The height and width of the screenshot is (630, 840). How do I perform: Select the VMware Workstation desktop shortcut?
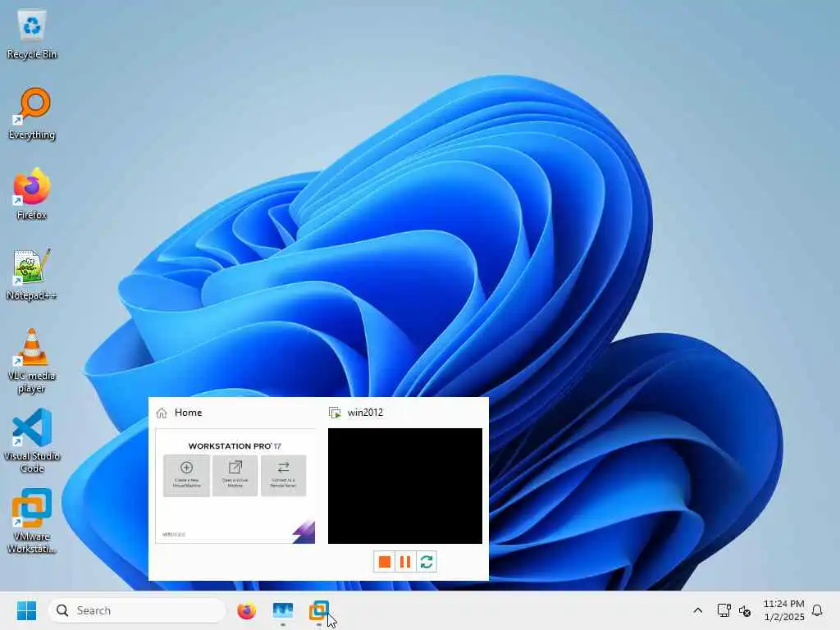[x=32, y=521]
